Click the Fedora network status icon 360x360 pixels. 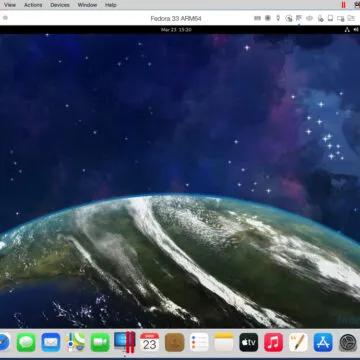(347, 30)
